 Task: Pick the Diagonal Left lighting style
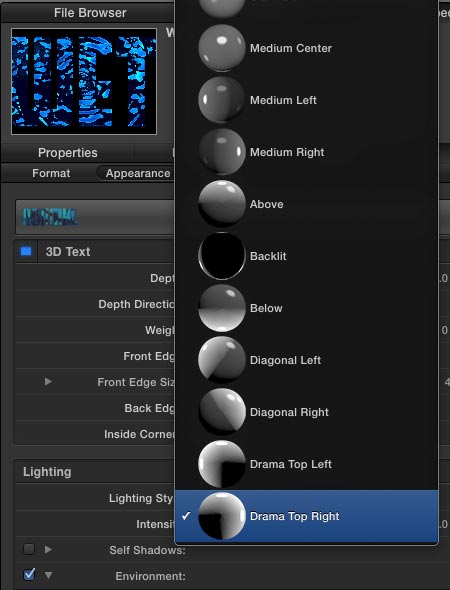tap(307, 360)
